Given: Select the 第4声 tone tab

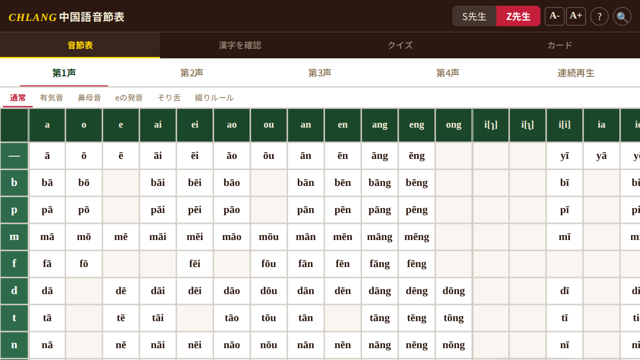Looking at the screenshot, I should click(x=448, y=73).
